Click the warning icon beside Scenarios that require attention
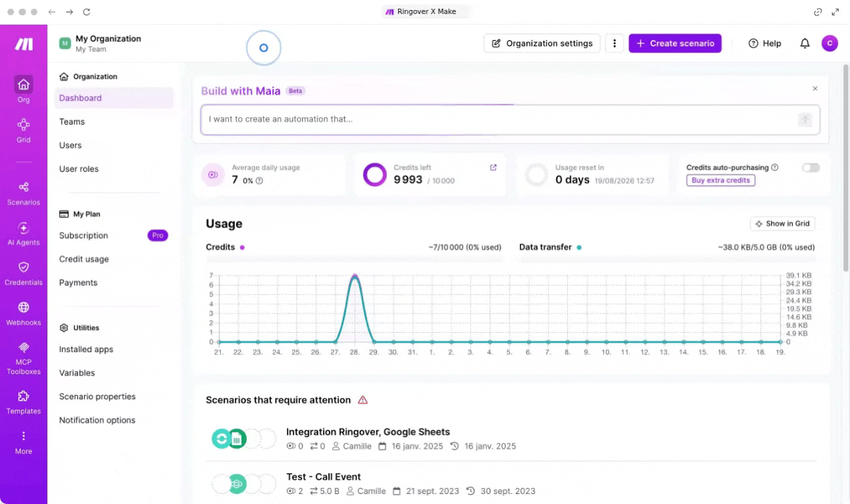 click(x=363, y=400)
